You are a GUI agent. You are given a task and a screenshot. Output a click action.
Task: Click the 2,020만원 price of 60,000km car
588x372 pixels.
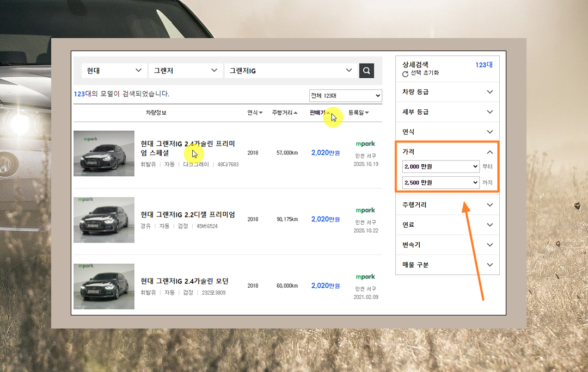[x=326, y=286]
